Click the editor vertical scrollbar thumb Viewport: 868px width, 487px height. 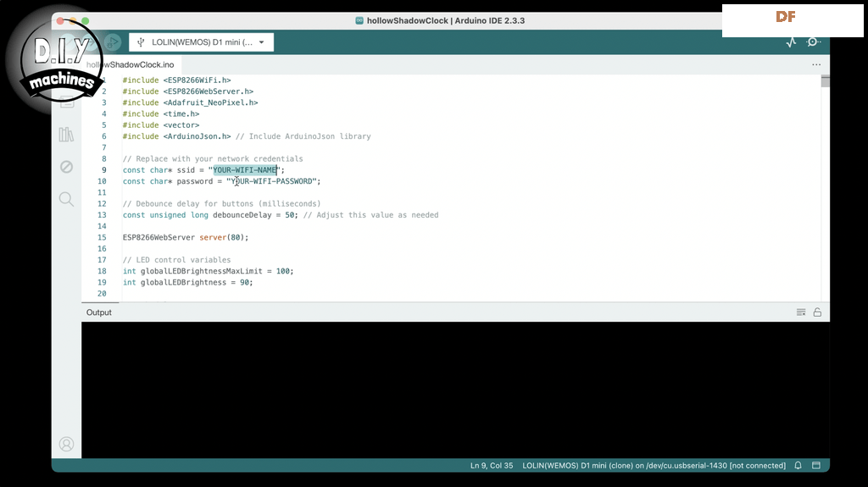point(826,80)
